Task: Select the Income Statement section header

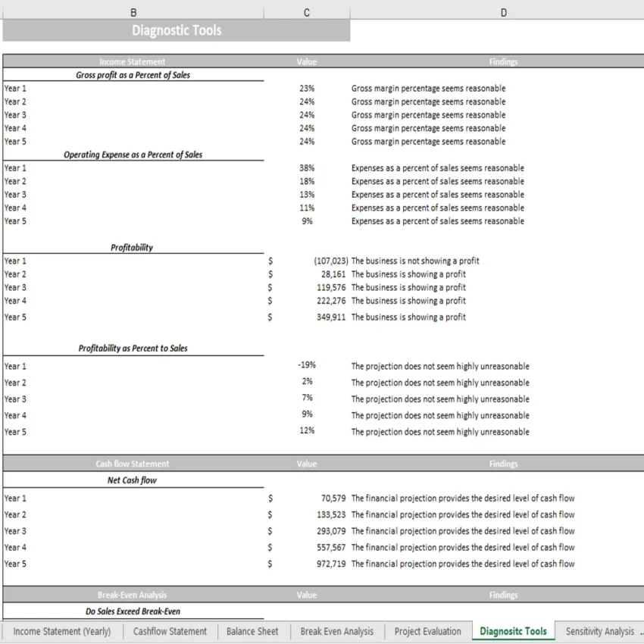Action: (133, 61)
